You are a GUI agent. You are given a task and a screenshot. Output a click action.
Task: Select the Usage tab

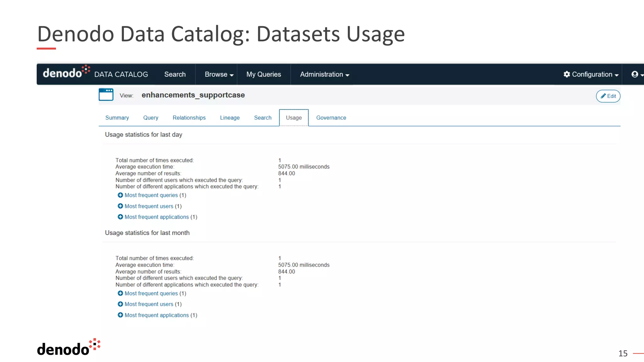[294, 118]
